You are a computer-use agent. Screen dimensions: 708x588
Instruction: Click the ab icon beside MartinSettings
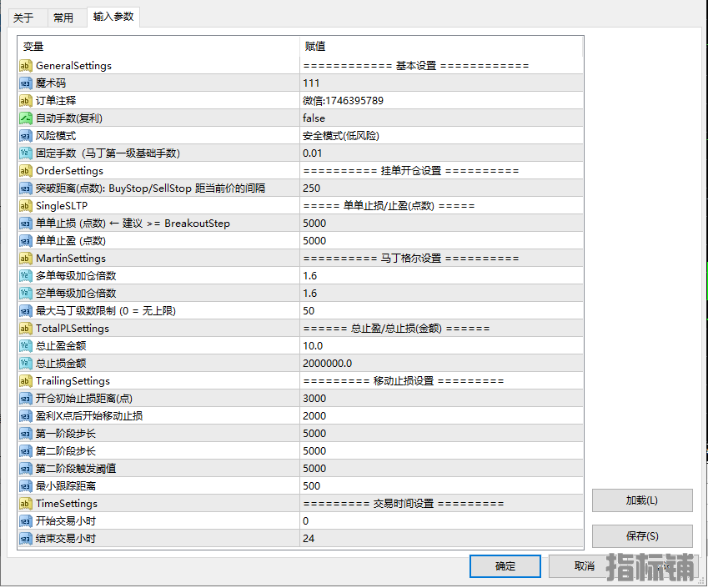[25, 258]
